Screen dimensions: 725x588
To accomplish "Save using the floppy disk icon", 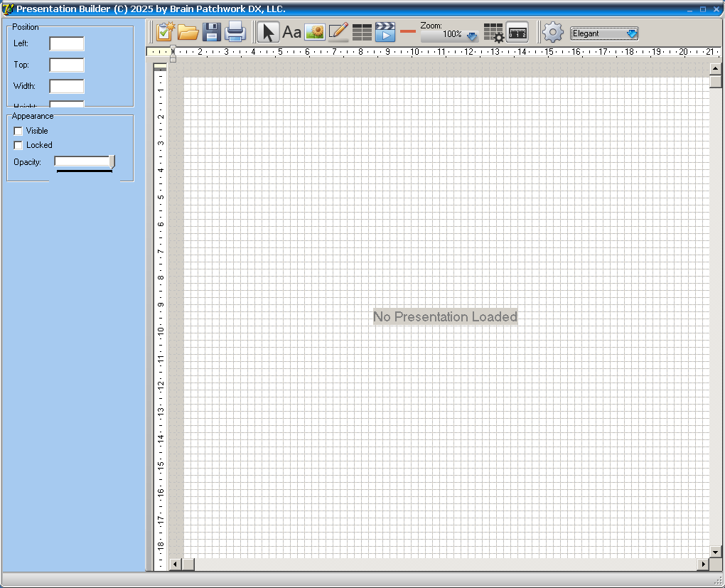I will coord(212,32).
